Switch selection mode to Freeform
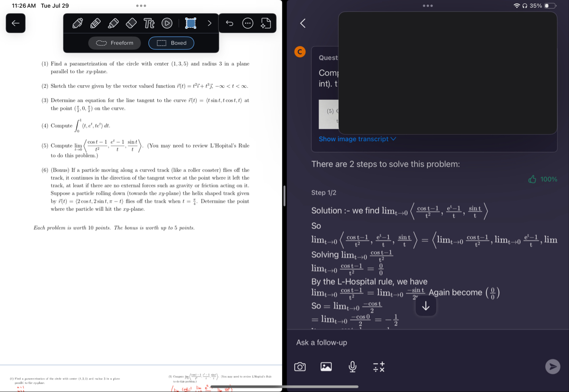Image resolution: width=569 pixels, height=392 pixels. 114,43
